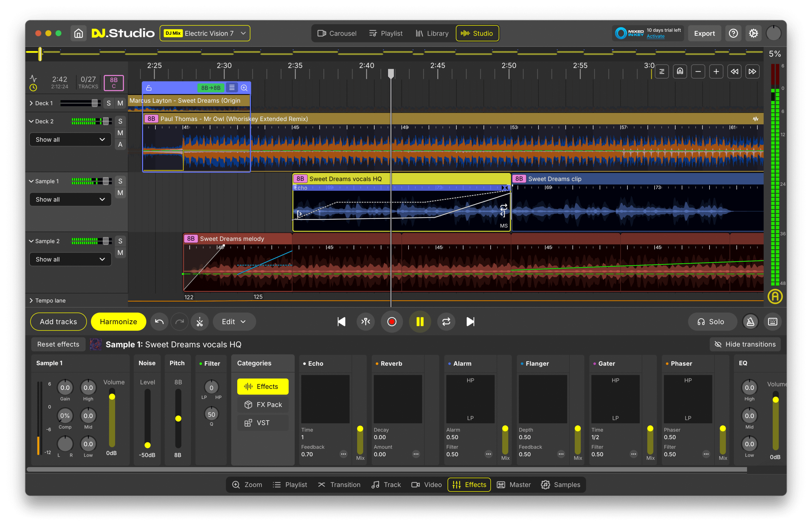Open the Transition tab at bottom

click(339, 484)
